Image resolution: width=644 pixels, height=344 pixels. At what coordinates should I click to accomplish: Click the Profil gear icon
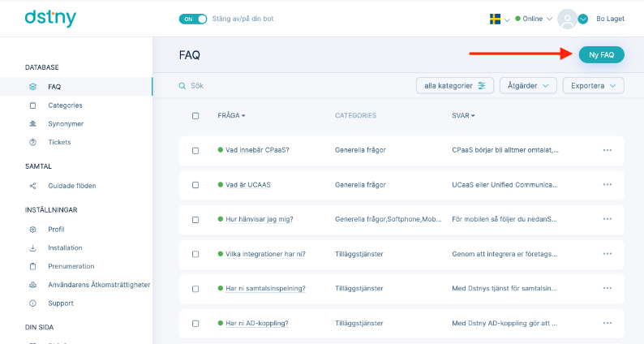point(33,230)
